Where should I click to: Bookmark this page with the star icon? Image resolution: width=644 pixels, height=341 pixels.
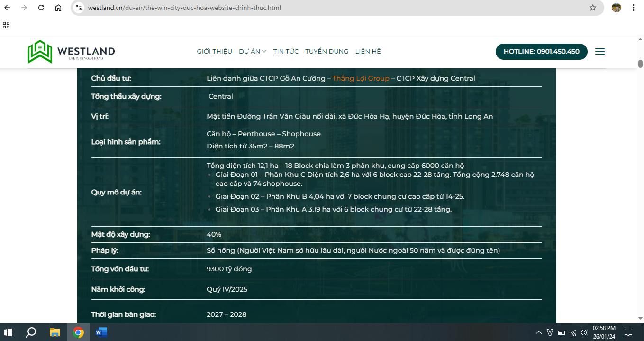coord(592,8)
